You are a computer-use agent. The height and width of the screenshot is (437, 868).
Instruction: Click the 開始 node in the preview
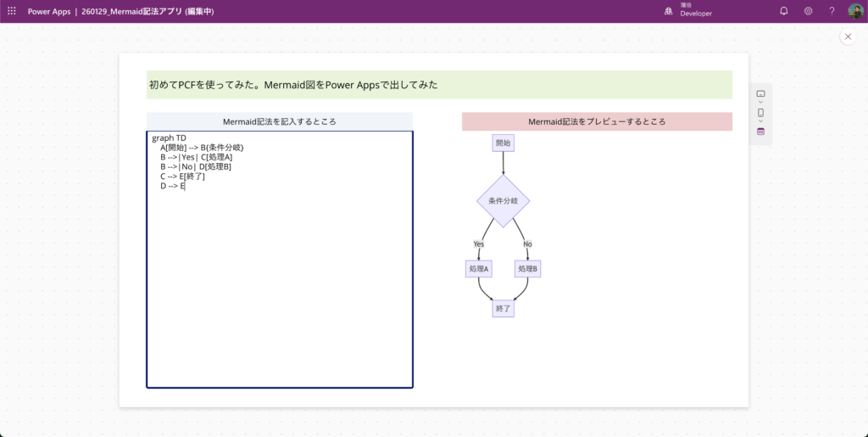pos(503,143)
